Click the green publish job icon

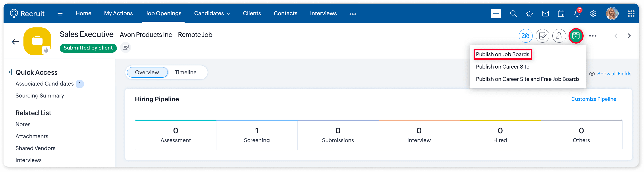576,36
